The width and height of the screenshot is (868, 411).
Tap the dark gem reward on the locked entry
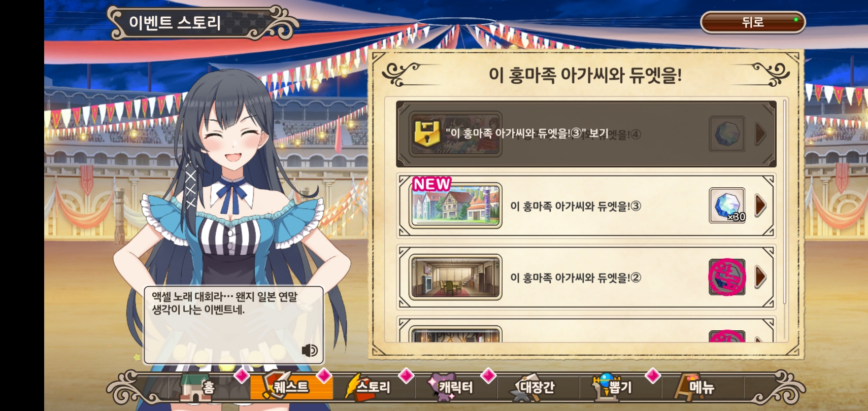coord(727,134)
